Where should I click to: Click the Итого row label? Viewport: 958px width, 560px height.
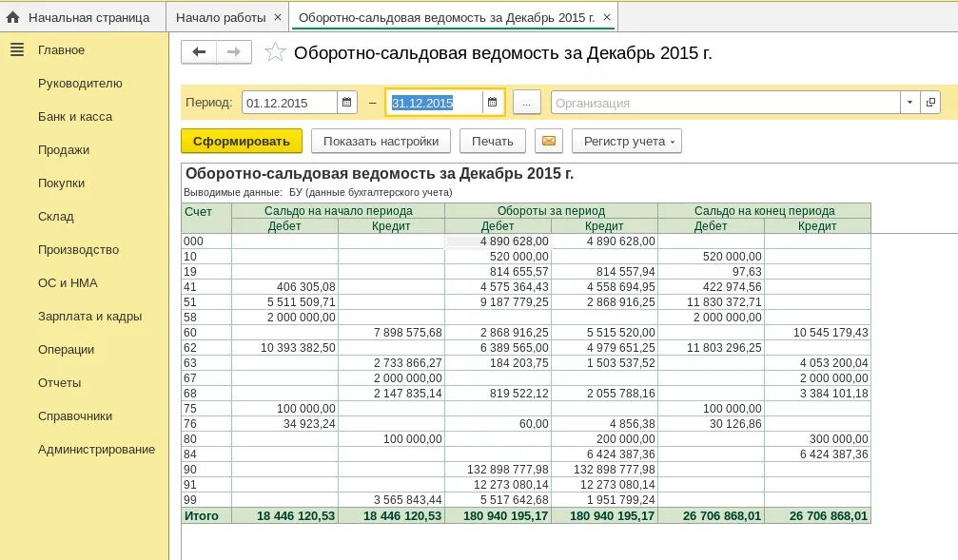click(x=206, y=516)
